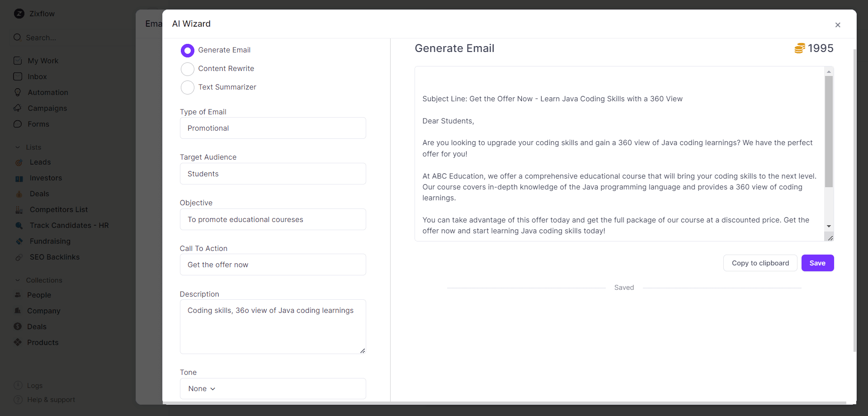Select Leads from the Lists sidebar
Image resolution: width=868 pixels, height=416 pixels.
click(40, 162)
